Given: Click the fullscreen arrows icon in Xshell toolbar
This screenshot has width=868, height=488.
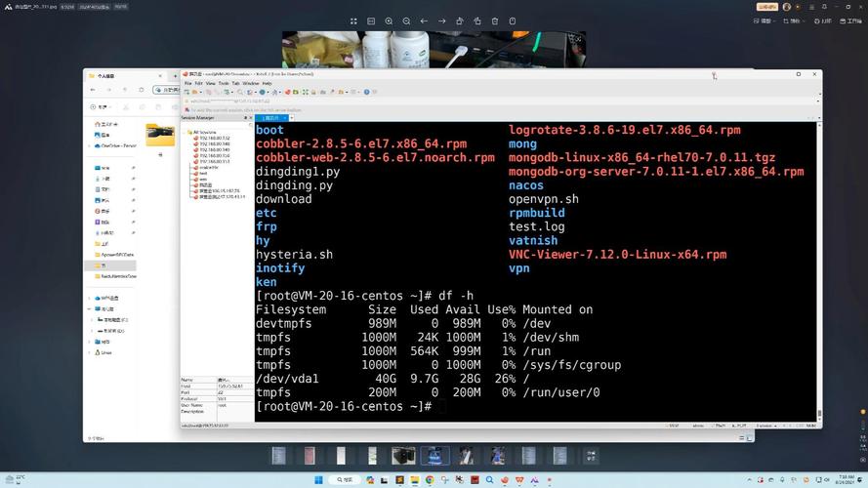Looking at the screenshot, I should 305,92.
